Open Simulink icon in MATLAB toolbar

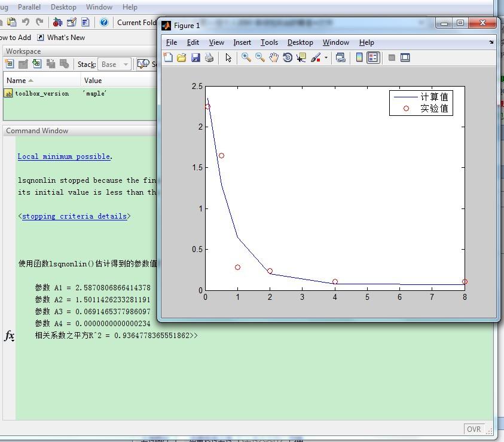[x=57, y=22]
